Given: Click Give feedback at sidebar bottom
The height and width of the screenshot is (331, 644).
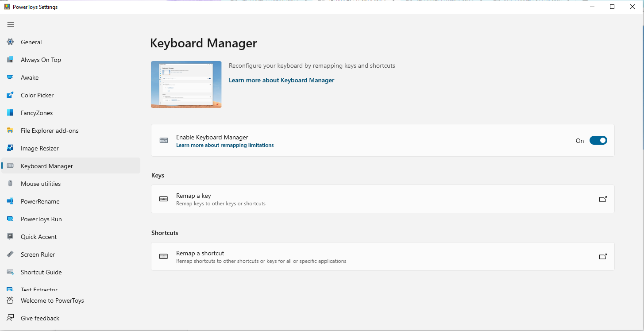Looking at the screenshot, I should (x=40, y=318).
